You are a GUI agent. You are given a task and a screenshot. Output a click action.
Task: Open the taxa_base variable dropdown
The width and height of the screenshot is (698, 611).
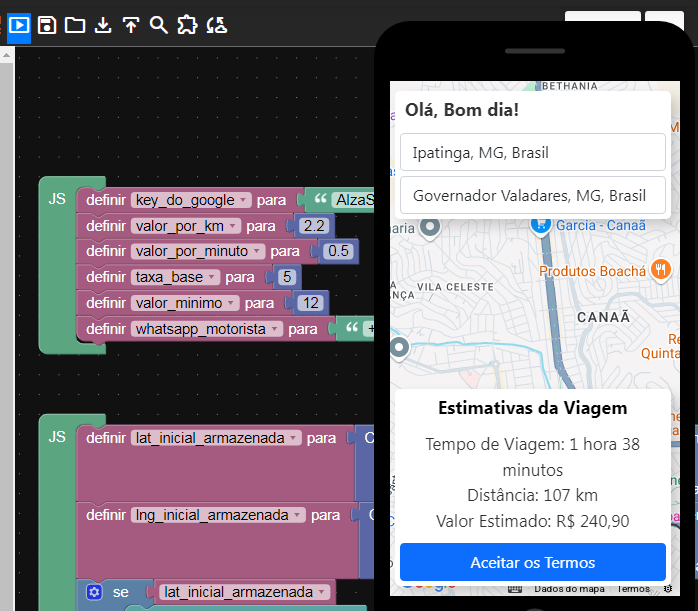212,277
